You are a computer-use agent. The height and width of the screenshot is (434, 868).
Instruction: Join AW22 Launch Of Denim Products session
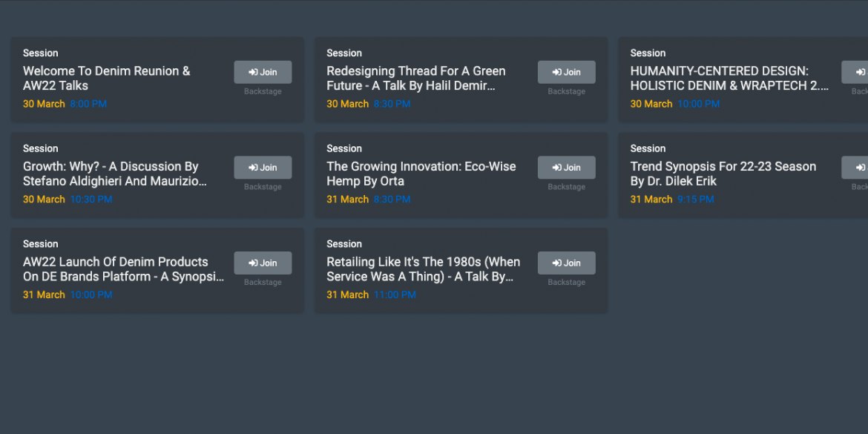pos(263,263)
